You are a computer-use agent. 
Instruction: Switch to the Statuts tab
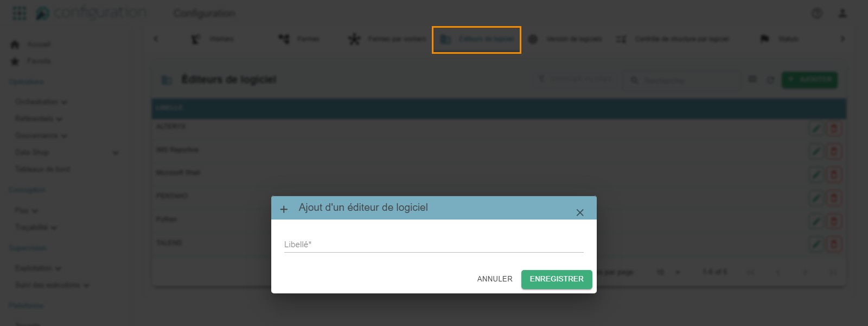click(779, 39)
